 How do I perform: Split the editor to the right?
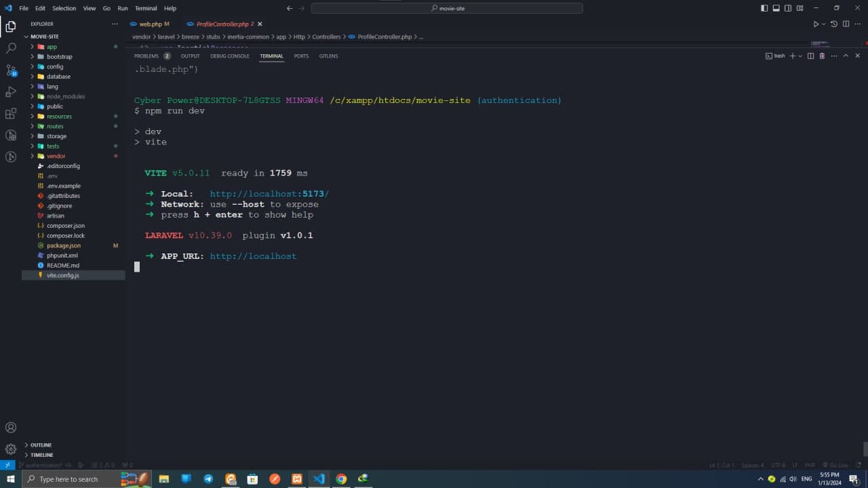[846, 24]
